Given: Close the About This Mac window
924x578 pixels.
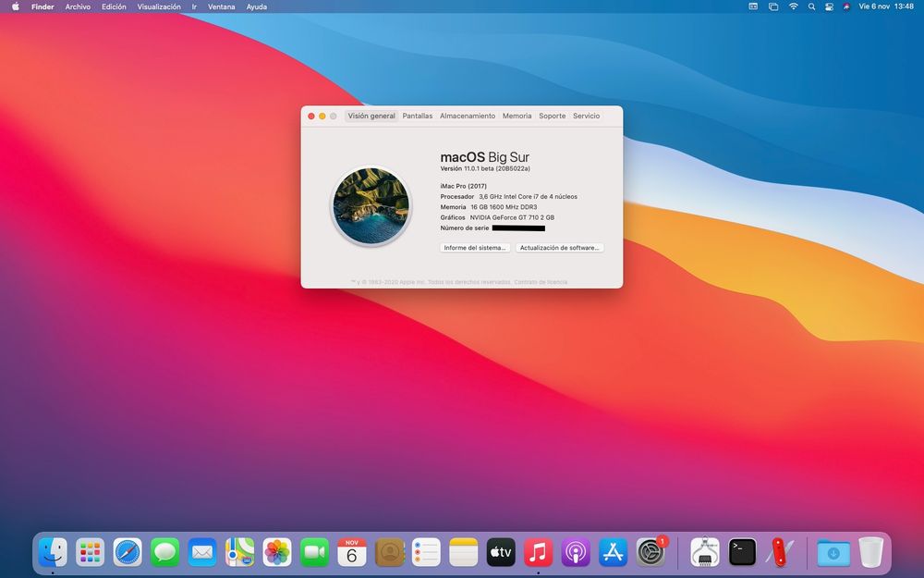Looking at the screenshot, I should (x=311, y=117).
